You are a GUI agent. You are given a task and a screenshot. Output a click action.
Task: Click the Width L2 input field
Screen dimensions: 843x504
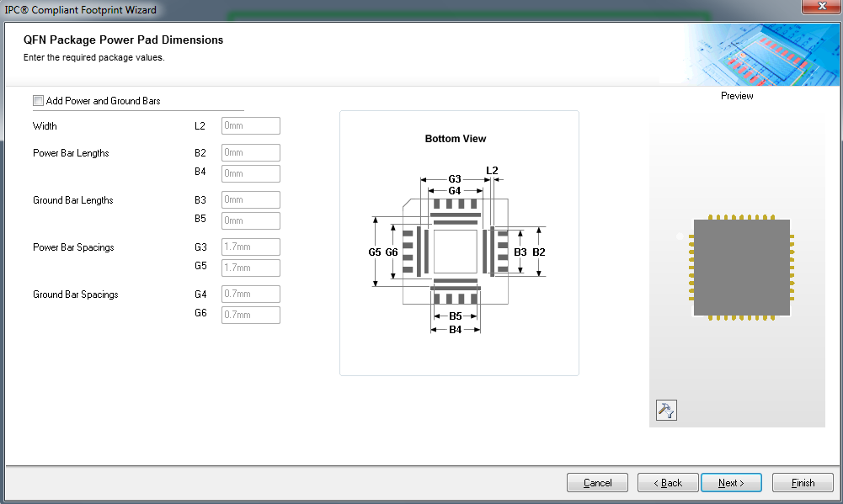point(250,126)
